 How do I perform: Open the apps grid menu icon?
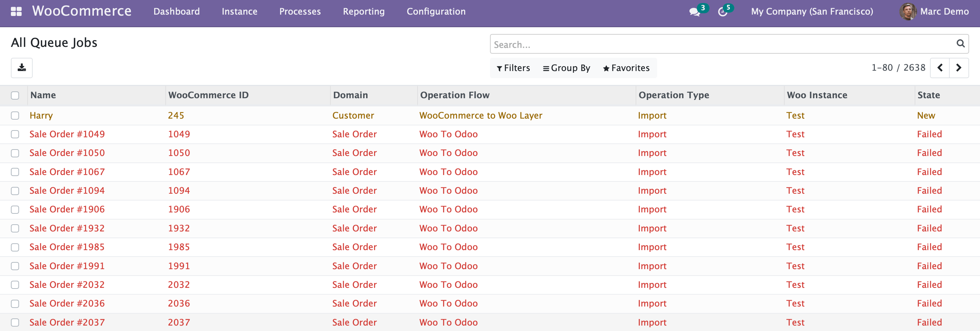tap(16, 12)
